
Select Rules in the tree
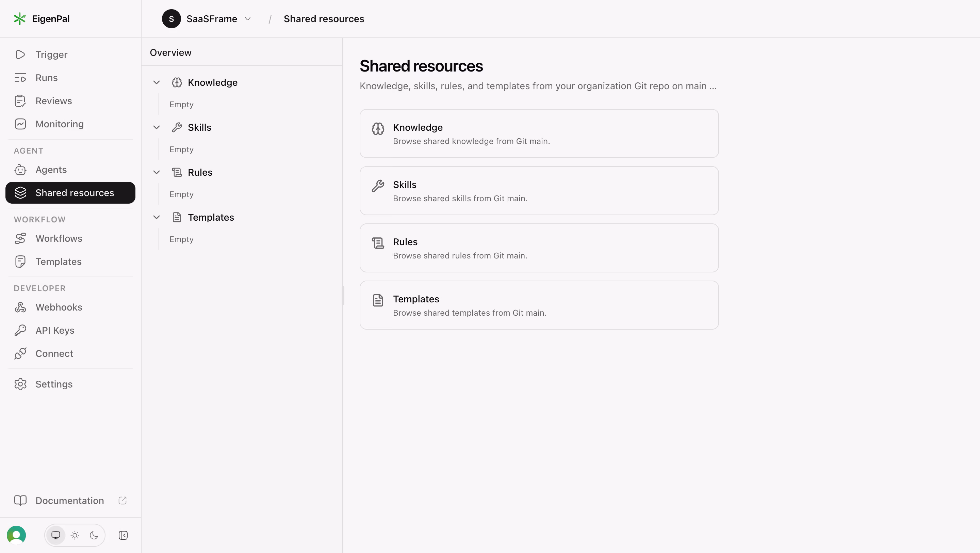(x=200, y=172)
